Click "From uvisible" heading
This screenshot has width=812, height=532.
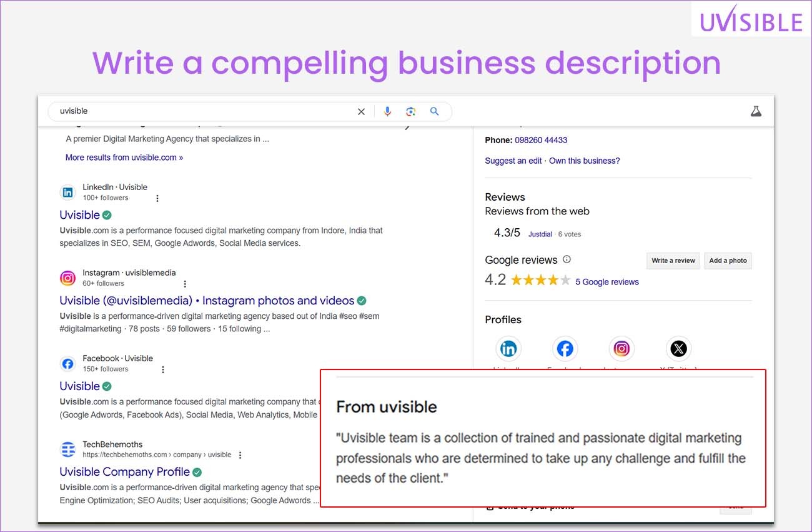(x=387, y=407)
